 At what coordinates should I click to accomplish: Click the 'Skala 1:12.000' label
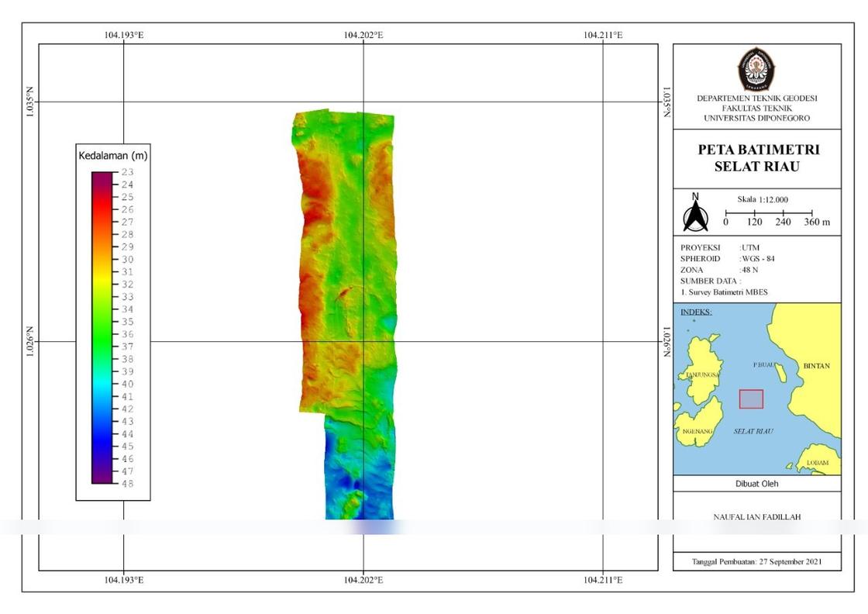[x=763, y=199]
